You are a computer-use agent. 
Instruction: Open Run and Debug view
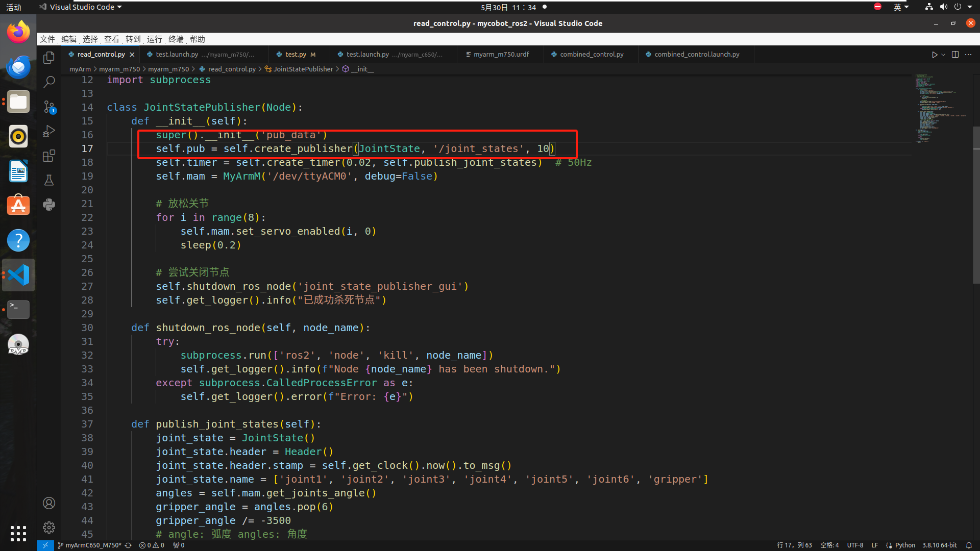pyautogui.click(x=49, y=131)
